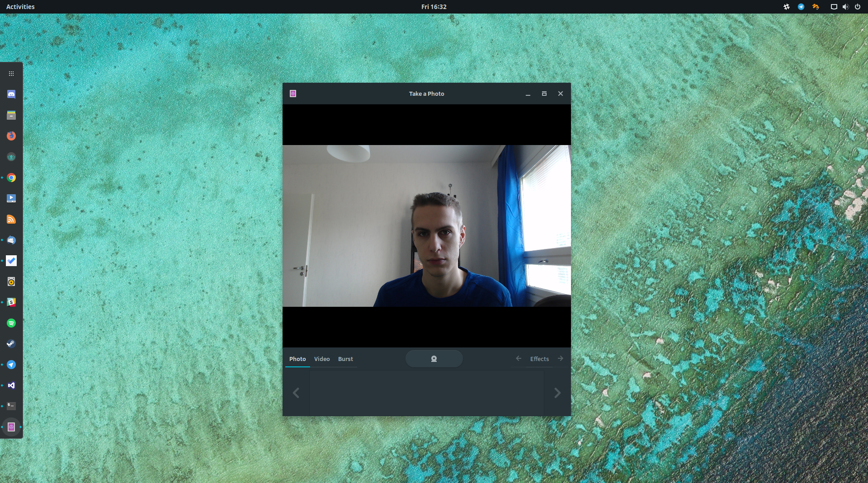This screenshot has height=483, width=868.
Task: Open the video player from dock
Action: pyautogui.click(x=11, y=198)
